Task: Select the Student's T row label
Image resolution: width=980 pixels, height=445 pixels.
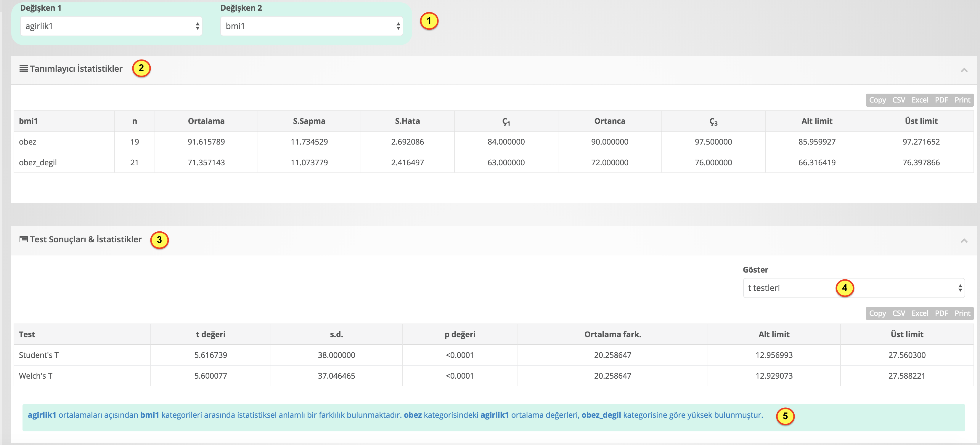Action: tap(39, 355)
